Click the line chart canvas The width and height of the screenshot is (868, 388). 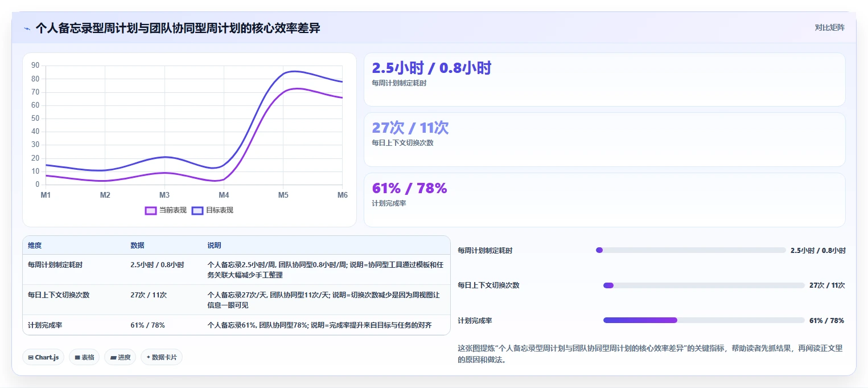tap(190, 139)
